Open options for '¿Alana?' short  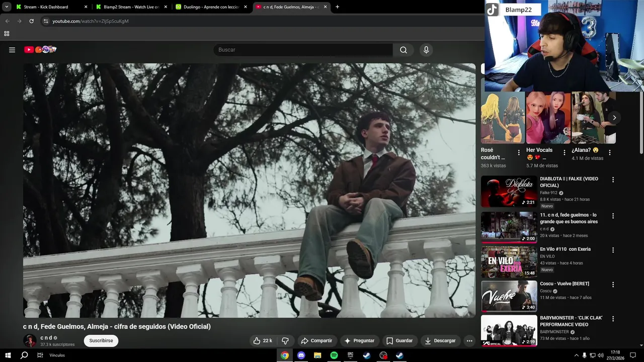coord(609,152)
